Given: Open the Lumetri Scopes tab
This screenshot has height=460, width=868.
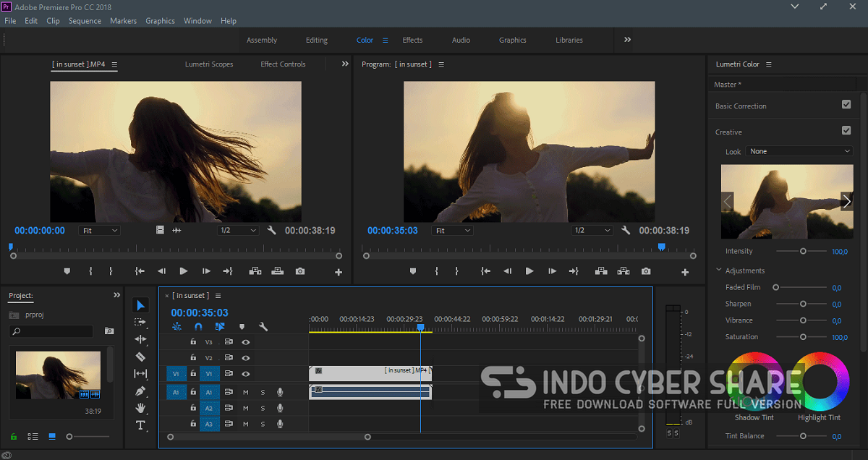Looking at the screenshot, I should click(x=209, y=64).
